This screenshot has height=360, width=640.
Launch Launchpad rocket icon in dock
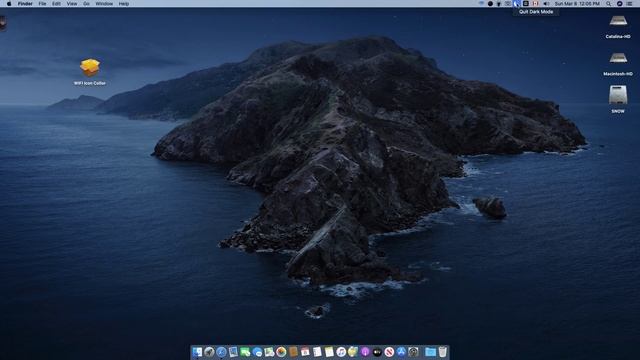[209, 352]
